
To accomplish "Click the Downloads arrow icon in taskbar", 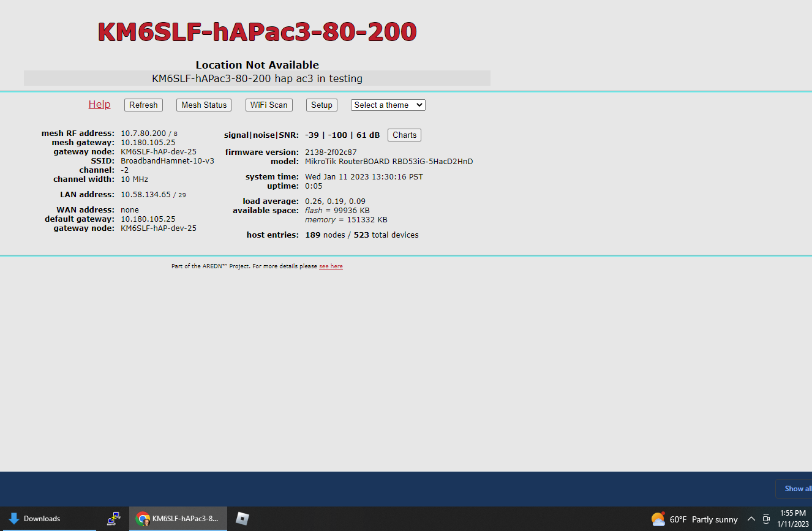I will [13, 518].
